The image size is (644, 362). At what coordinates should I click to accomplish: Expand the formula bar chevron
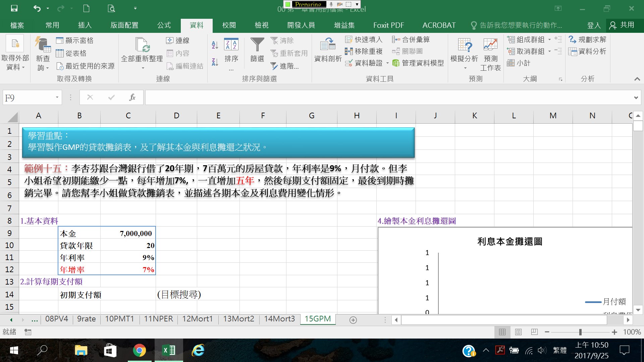pos(636,98)
